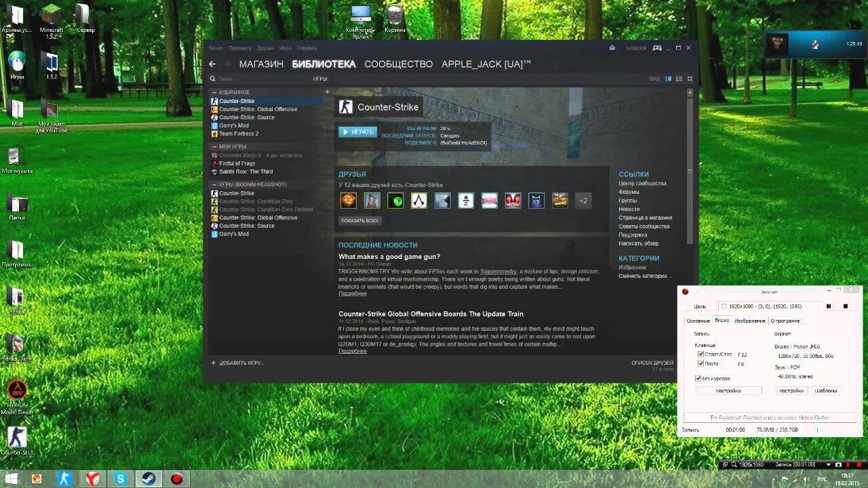Open the Windows Start button

[12, 479]
